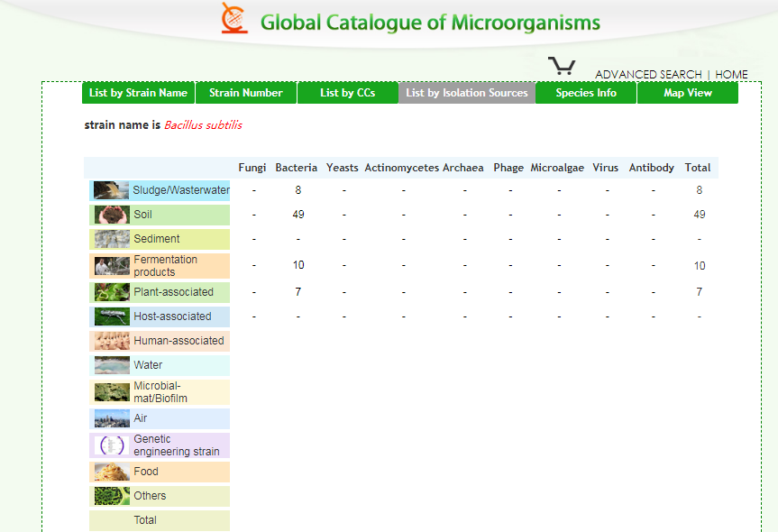This screenshot has height=532, width=778.
Task: Click the Fungi column header
Action: click(252, 168)
